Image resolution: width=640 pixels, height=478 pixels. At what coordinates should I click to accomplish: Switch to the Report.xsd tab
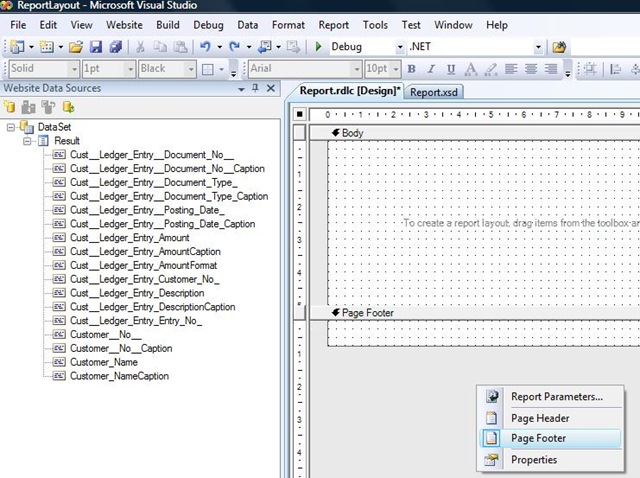pos(435,92)
